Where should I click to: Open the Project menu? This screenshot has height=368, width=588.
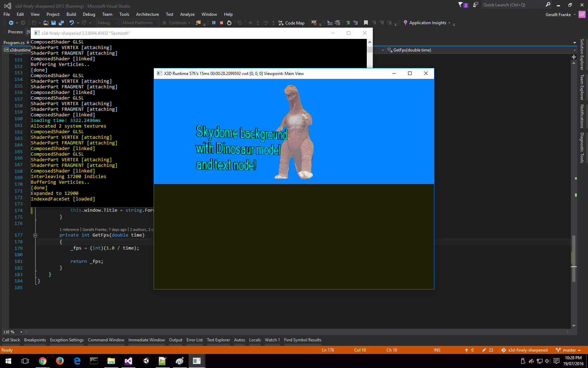[53, 14]
